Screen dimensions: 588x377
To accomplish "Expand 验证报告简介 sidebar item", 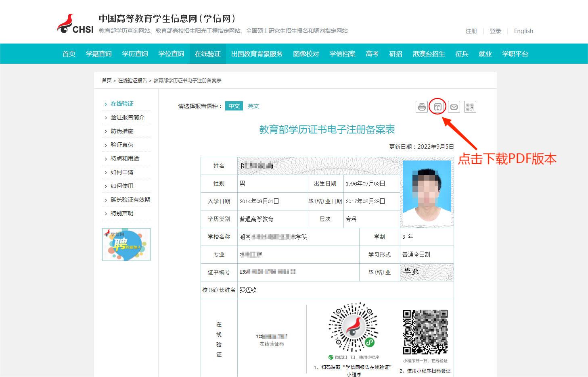I will coord(127,117).
